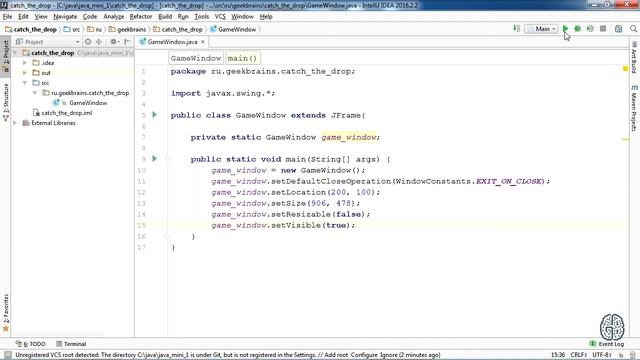Screen dimensions: 640x360
Task: Click Collapse All icon in Project panel
Action: tap(99, 42)
